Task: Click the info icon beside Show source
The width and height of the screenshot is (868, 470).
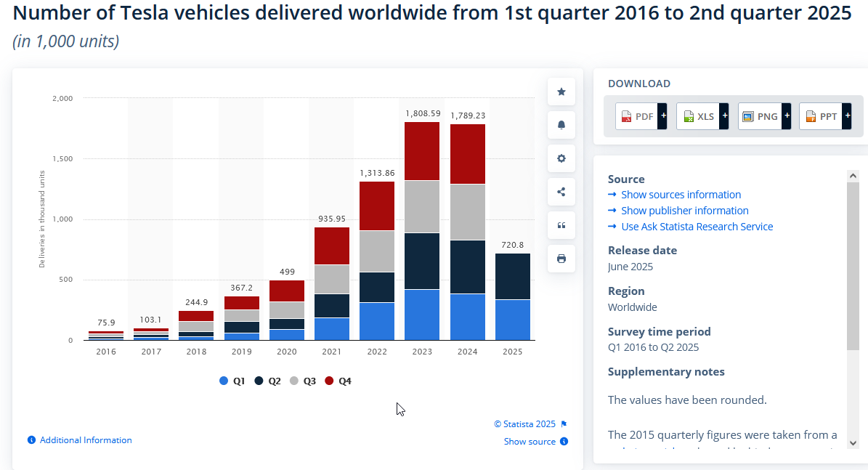Action: 564,441
